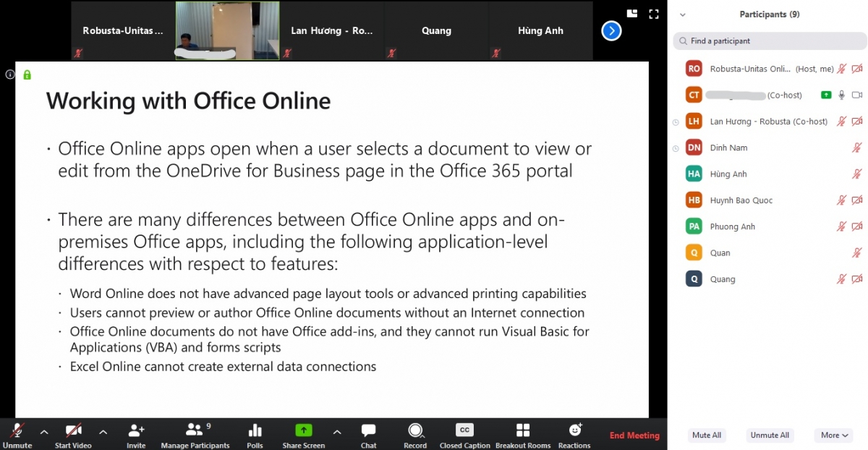Click End Meeting
The width and height of the screenshot is (868, 450).
click(634, 436)
